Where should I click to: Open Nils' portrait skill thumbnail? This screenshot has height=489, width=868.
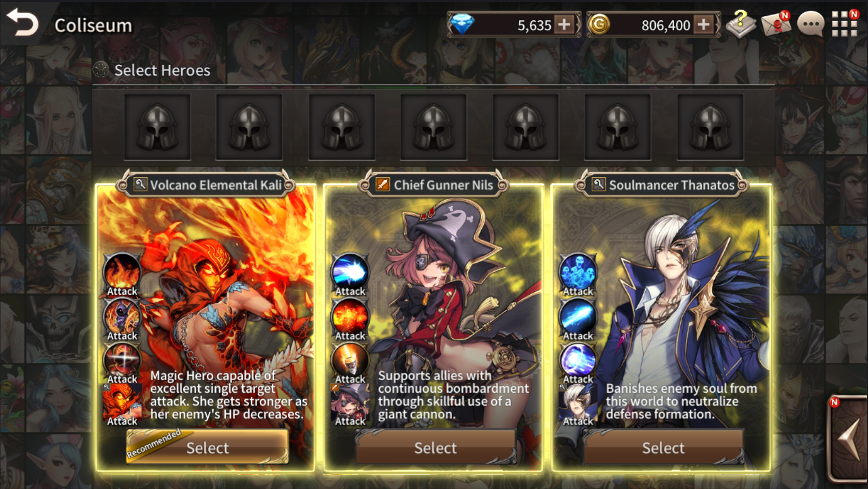[350, 403]
